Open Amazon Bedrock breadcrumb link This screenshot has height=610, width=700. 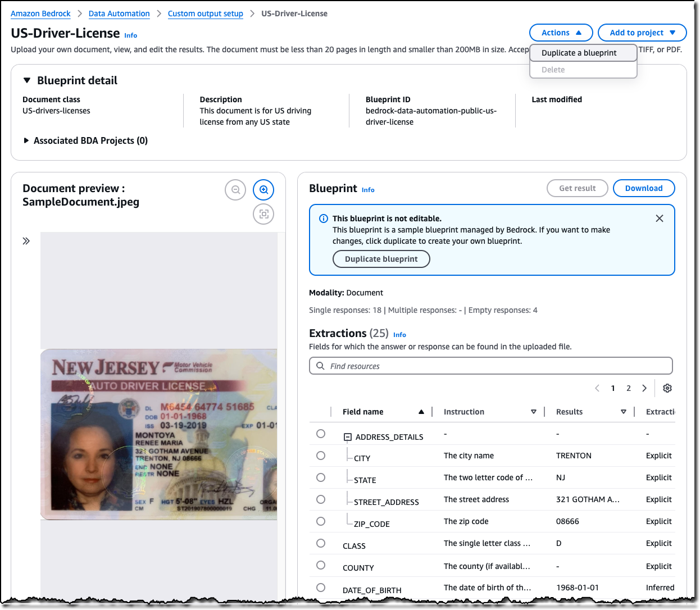pyautogui.click(x=40, y=13)
